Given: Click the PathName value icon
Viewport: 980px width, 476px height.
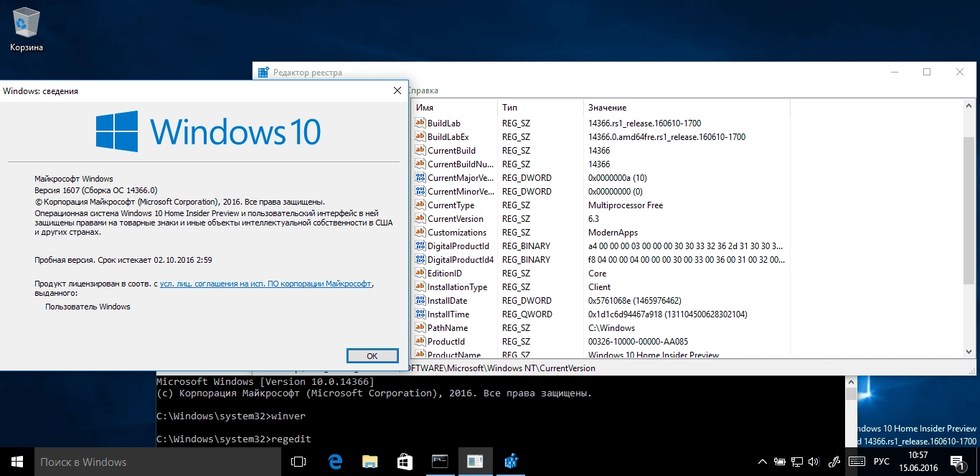Looking at the screenshot, I should pos(420,327).
